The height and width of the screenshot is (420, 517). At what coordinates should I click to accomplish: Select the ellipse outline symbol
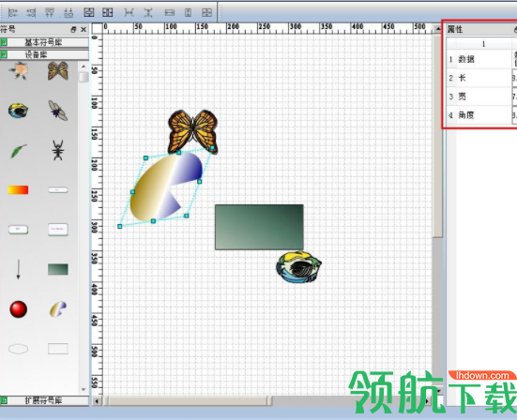(18, 349)
